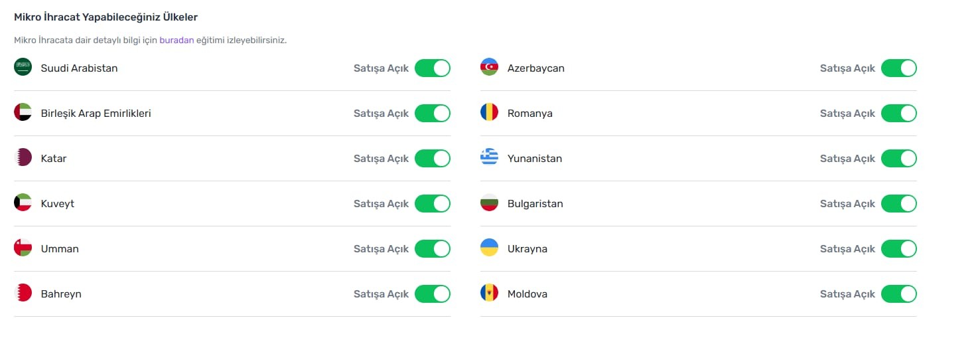Turn off the Moldova sales toggle

point(898,294)
